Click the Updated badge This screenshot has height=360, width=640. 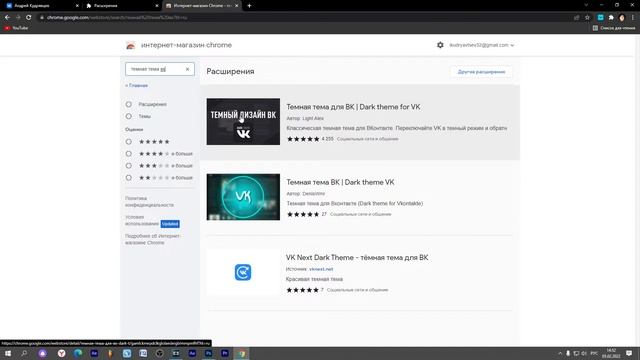(x=170, y=224)
